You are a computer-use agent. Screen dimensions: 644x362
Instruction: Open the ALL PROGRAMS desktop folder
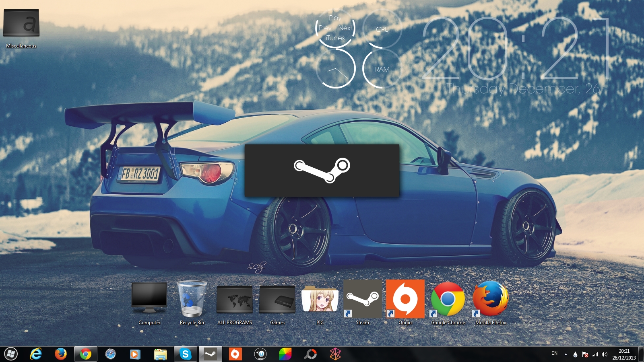235,304
